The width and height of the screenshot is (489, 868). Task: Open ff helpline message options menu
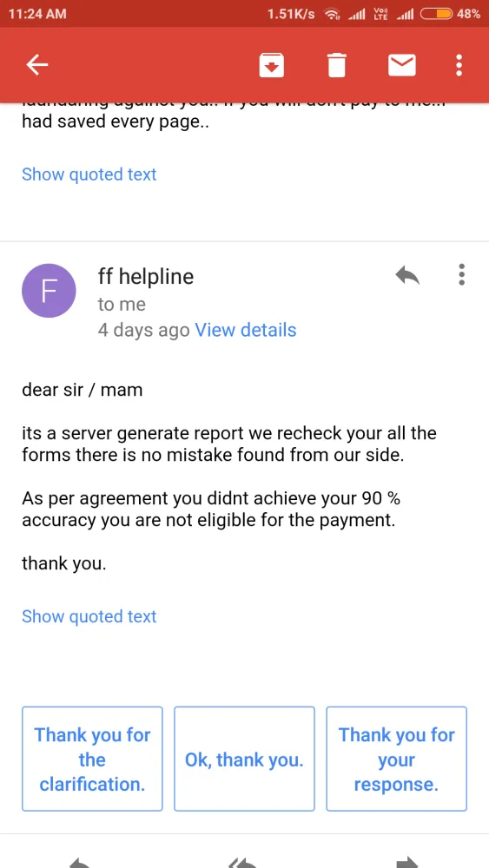(461, 274)
